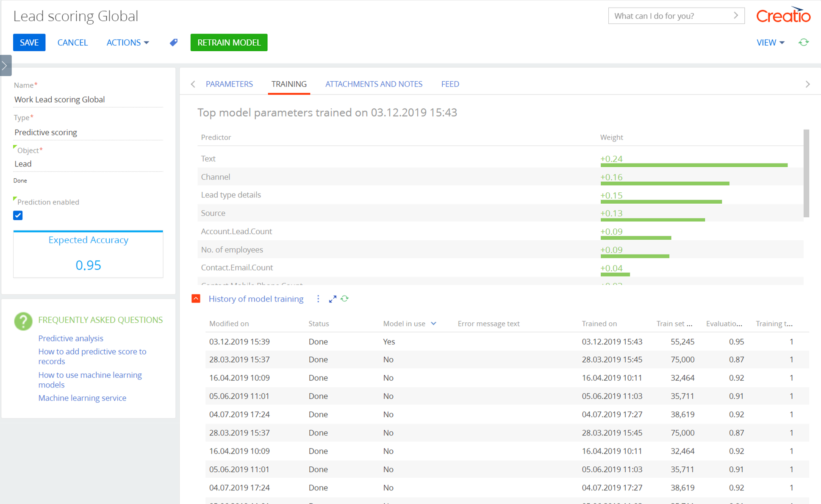The width and height of the screenshot is (821, 504).
Task: Switch to the PARAMETERS tab
Action: tap(229, 84)
